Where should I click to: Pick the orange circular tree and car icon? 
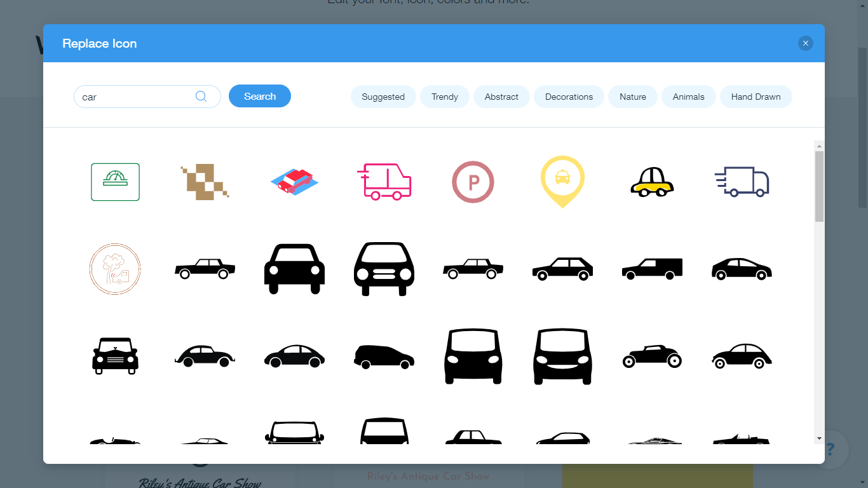click(x=115, y=269)
